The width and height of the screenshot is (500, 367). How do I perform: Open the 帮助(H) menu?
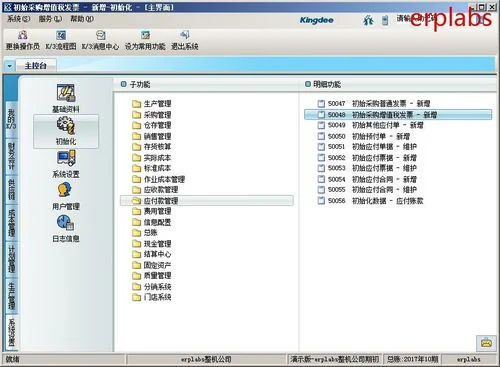82,19
